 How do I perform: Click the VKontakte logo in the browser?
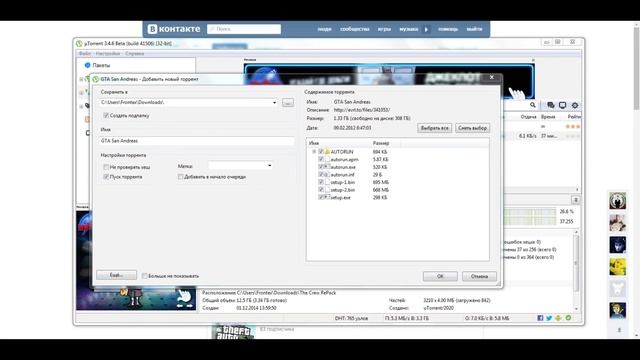174,29
